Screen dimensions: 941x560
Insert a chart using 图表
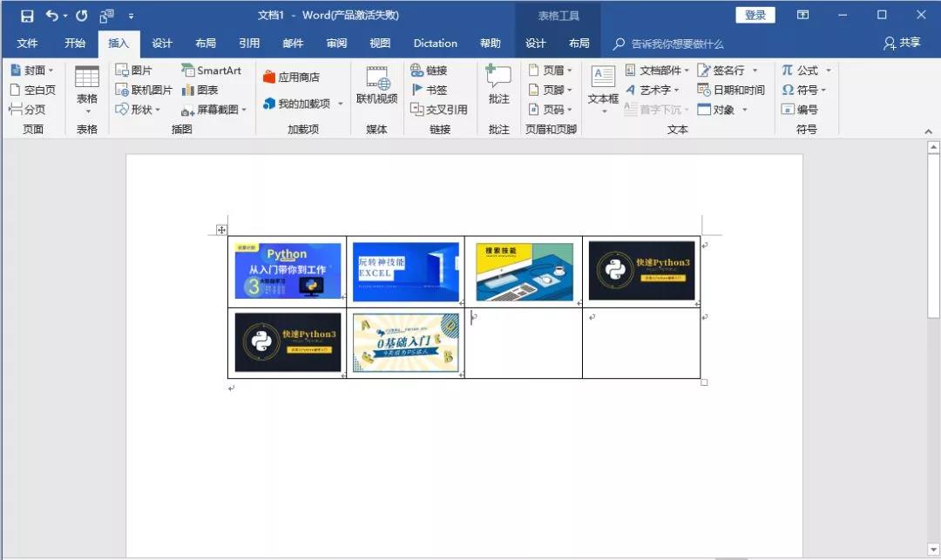[200, 90]
